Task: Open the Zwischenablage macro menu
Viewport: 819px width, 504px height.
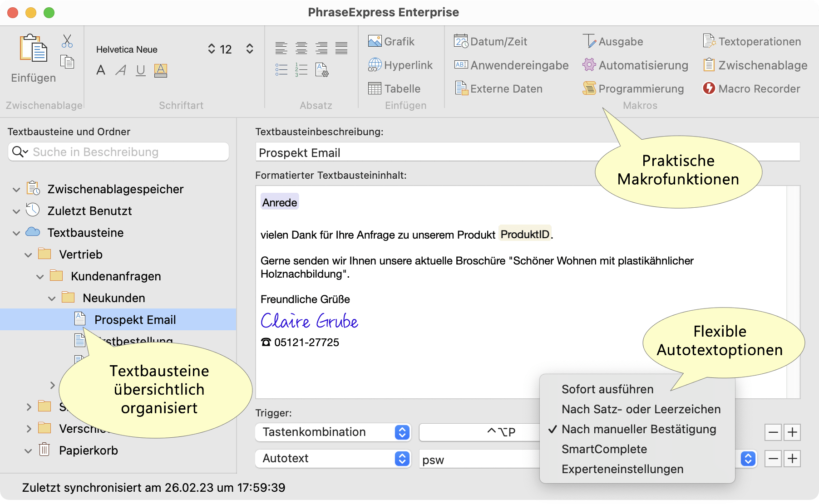Action: coord(755,65)
